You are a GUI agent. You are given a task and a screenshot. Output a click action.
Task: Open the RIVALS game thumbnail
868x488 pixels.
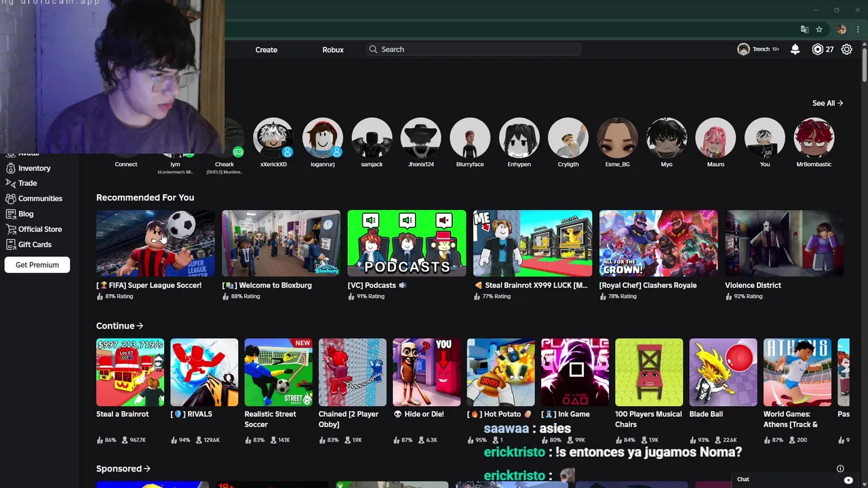pyautogui.click(x=204, y=372)
